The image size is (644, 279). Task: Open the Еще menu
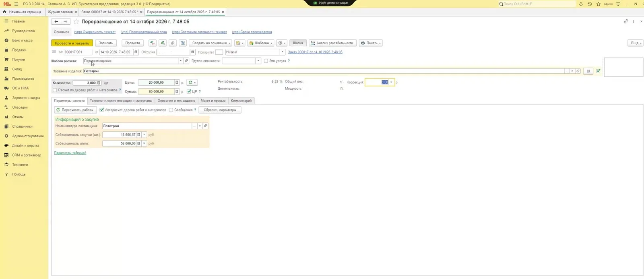coord(635,43)
